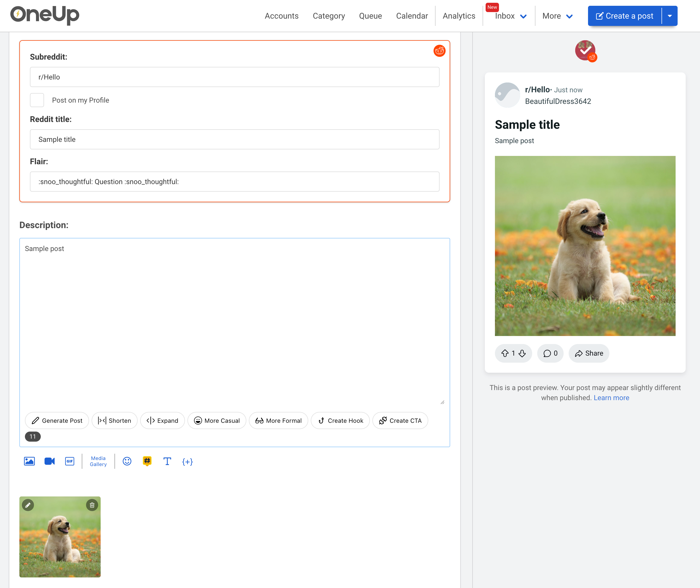The width and height of the screenshot is (700, 588).
Task: Follow the Learn more link
Action: pyautogui.click(x=611, y=398)
